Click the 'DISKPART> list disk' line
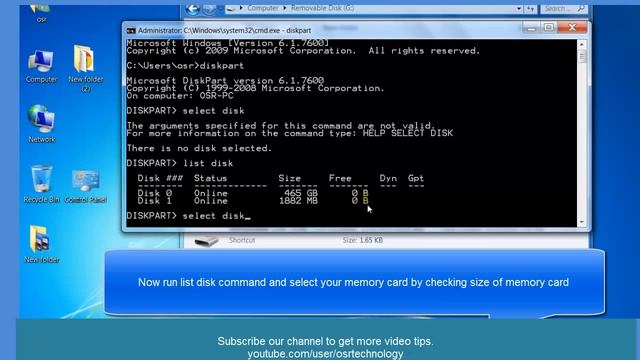 (180, 163)
